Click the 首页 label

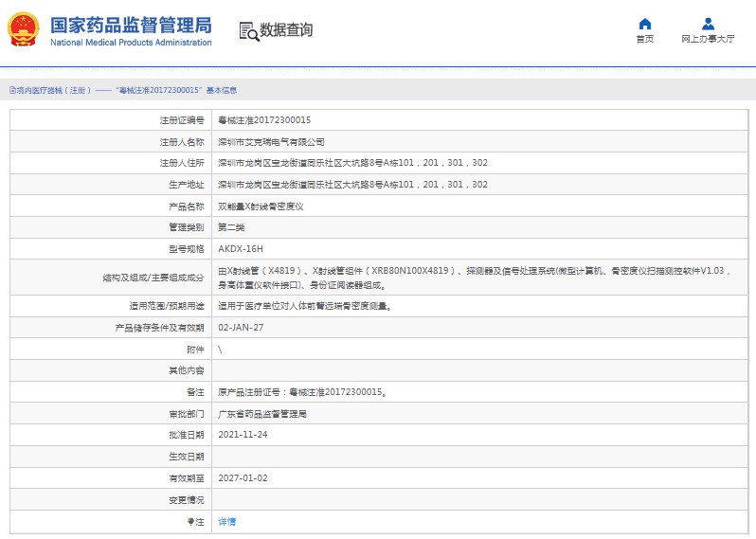pos(644,39)
